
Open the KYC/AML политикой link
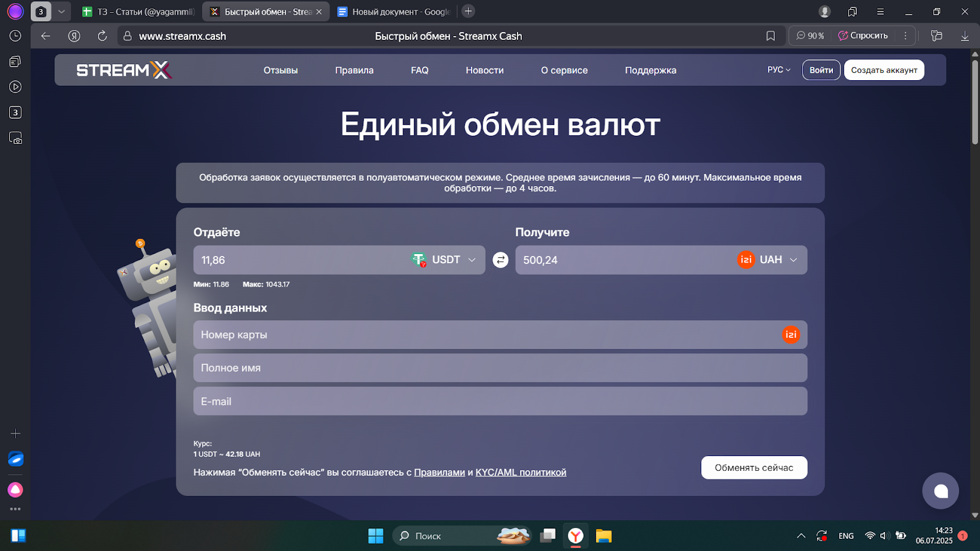[x=521, y=473]
